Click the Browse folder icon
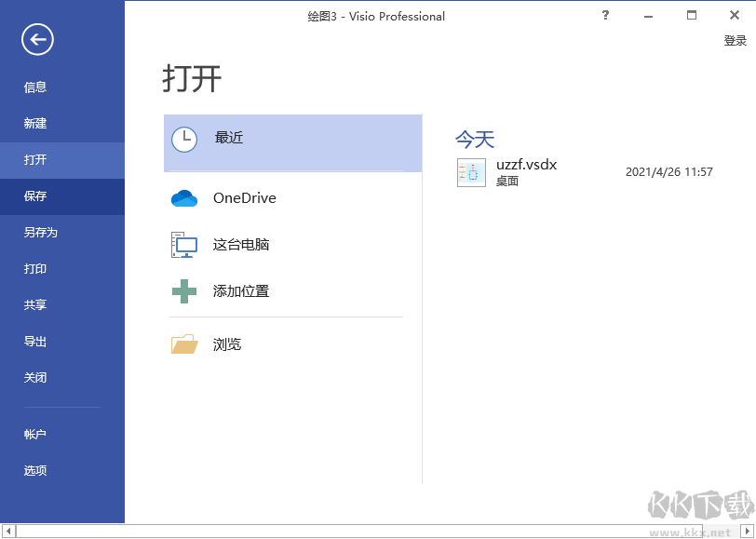The width and height of the screenshot is (756, 539). click(x=184, y=344)
